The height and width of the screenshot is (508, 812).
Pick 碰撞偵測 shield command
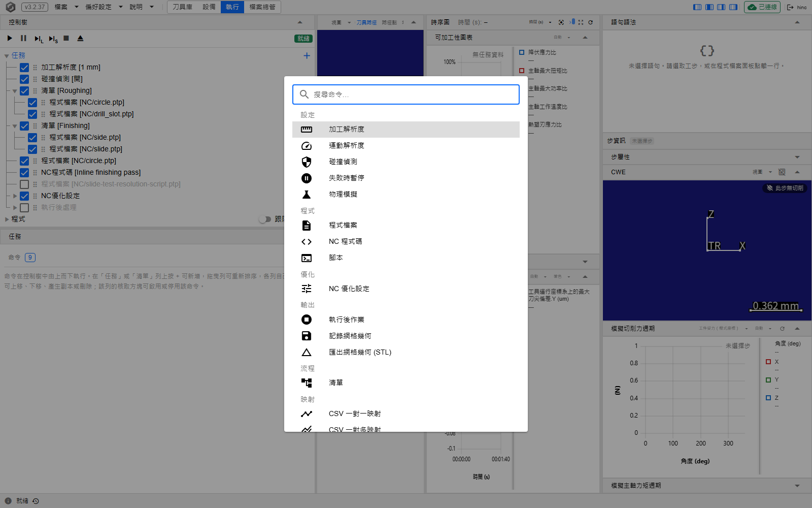405,162
